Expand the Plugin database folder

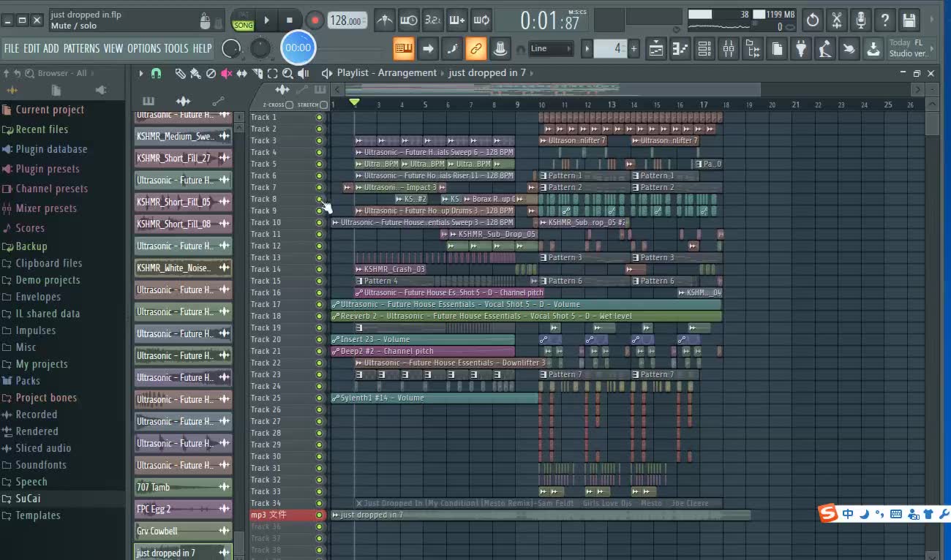[51, 149]
